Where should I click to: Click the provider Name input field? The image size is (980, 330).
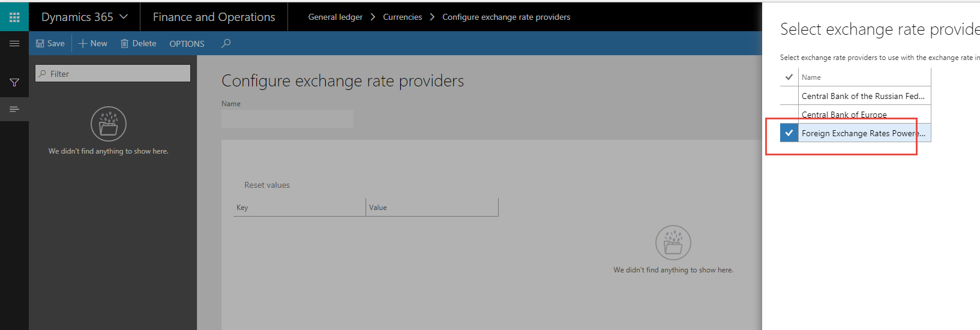tap(287, 119)
